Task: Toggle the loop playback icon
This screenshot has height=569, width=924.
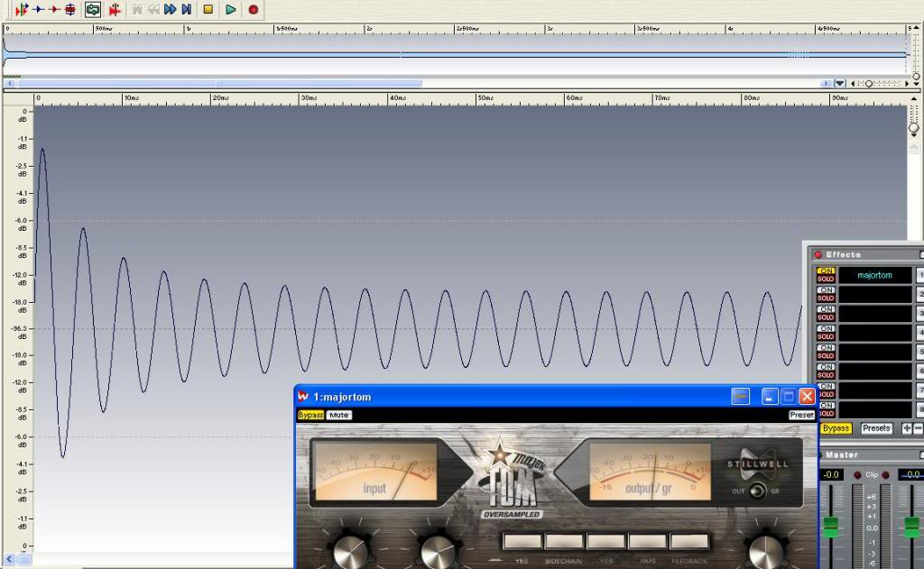Action: pos(93,9)
